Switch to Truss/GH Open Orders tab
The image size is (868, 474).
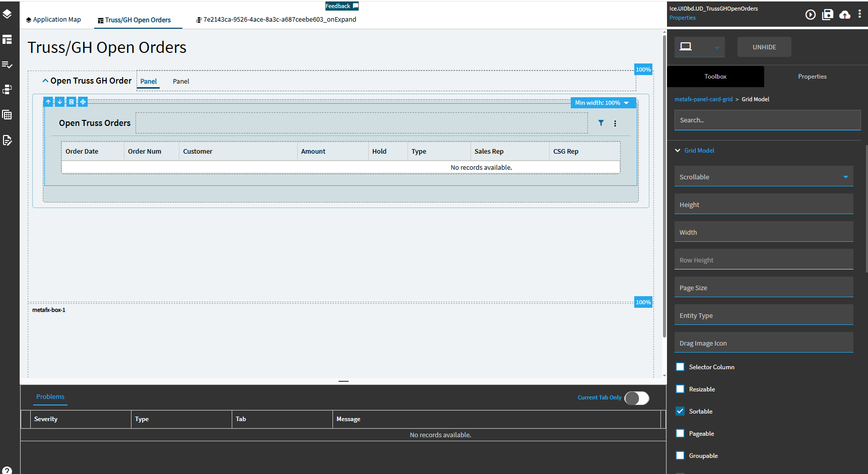click(135, 20)
